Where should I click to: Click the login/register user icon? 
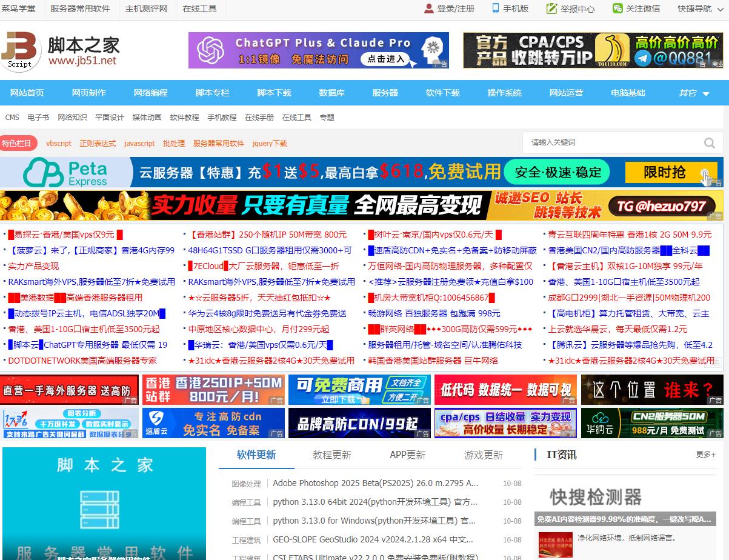point(429,8)
